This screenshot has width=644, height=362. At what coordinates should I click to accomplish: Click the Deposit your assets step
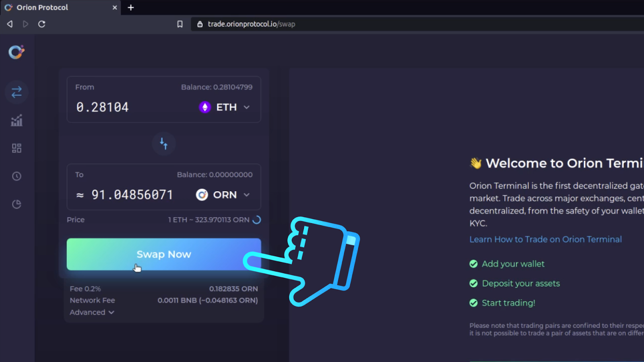(x=521, y=284)
